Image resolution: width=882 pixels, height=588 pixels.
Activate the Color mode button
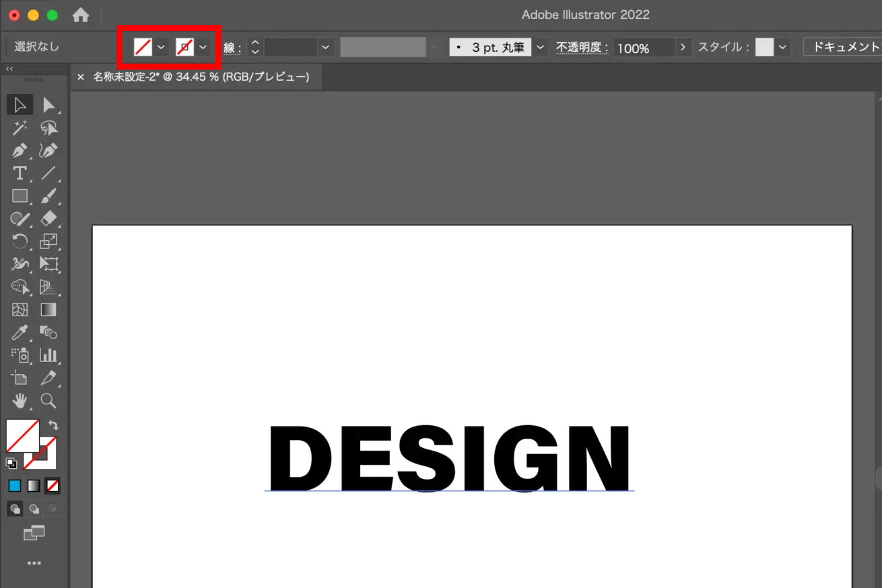(15, 485)
